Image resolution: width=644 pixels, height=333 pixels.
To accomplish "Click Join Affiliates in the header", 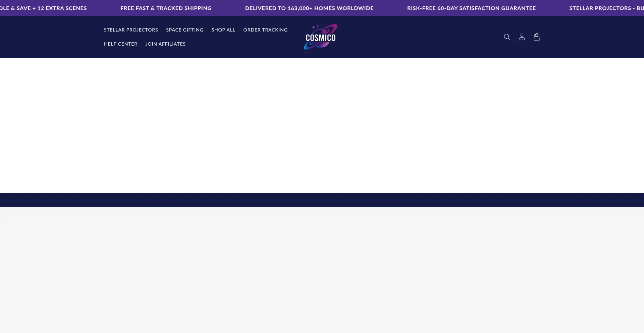I will pyautogui.click(x=165, y=44).
